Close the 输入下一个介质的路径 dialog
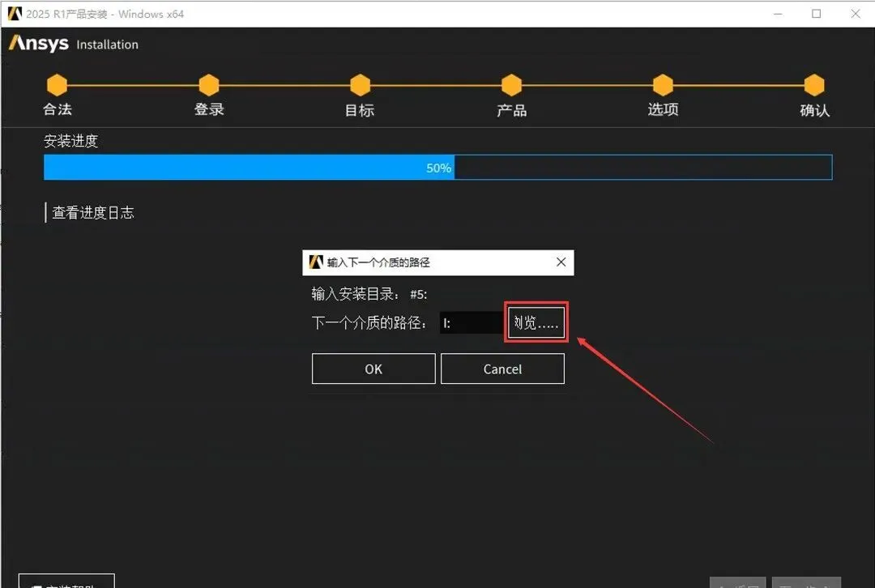Viewport: 875px width, 588px height. (561, 262)
